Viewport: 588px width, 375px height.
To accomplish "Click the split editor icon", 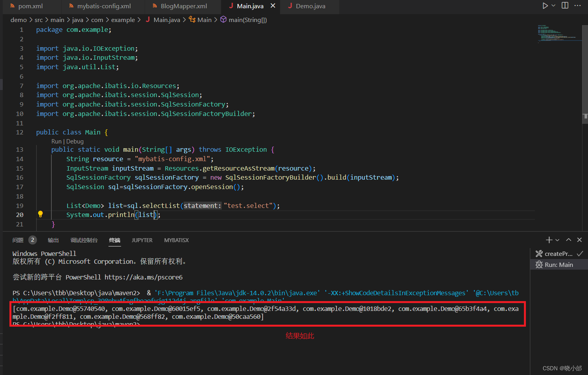I will tap(565, 6).
